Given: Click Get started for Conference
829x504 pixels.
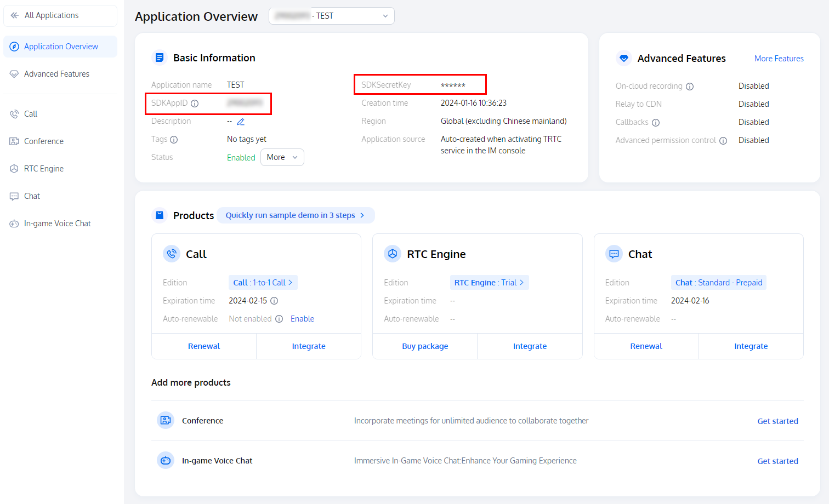Looking at the screenshot, I should tap(777, 421).
